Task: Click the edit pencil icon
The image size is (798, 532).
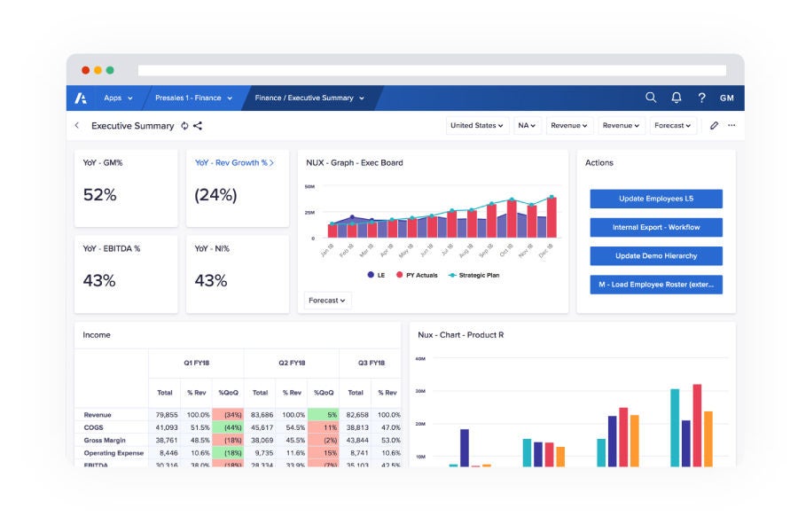Action: 713,126
